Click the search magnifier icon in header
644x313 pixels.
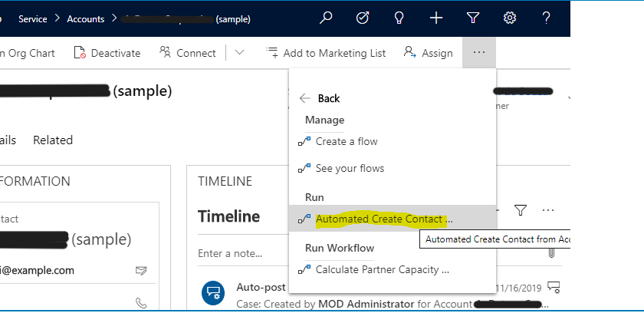[x=327, y=18]
